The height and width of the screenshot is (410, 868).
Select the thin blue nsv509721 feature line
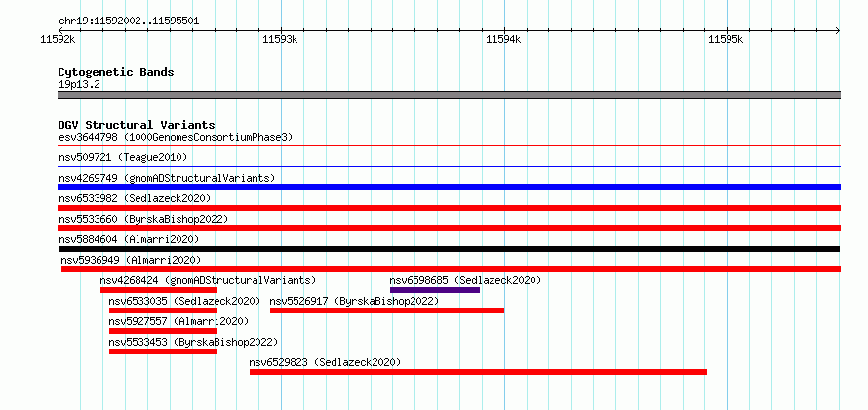[449, 166]
